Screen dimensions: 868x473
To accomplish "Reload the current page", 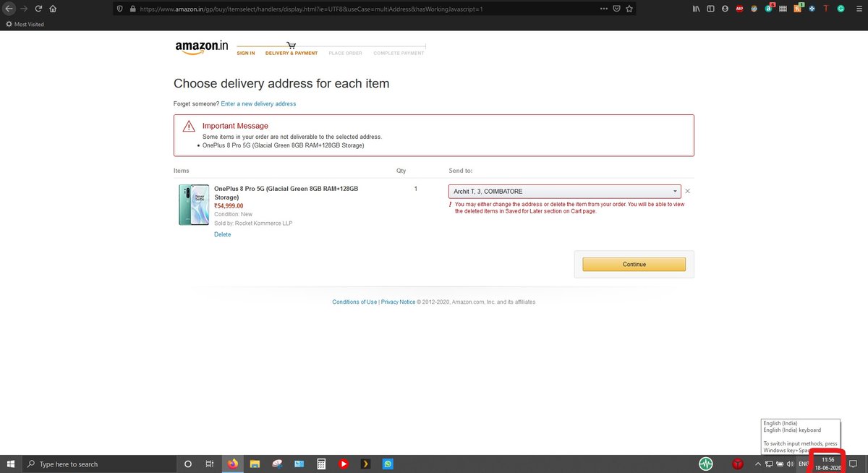I will (x=38, y=9).
